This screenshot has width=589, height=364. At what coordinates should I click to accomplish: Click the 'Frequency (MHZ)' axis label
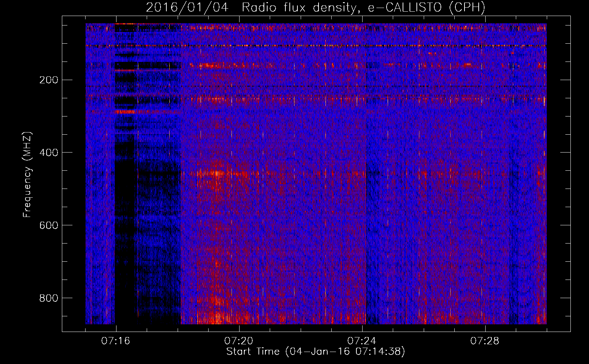click(27, 174)
